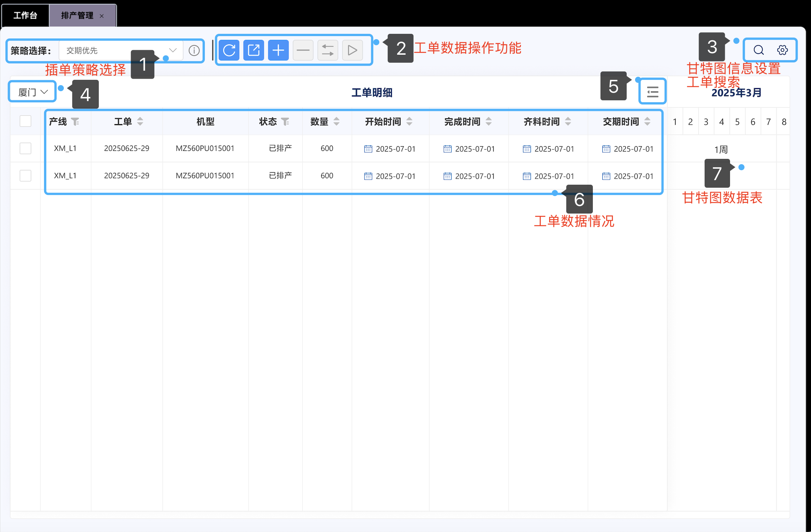The image size is (811, 532).
Task: Open Gantt chart settings gear icon
Action: point(782,50)
